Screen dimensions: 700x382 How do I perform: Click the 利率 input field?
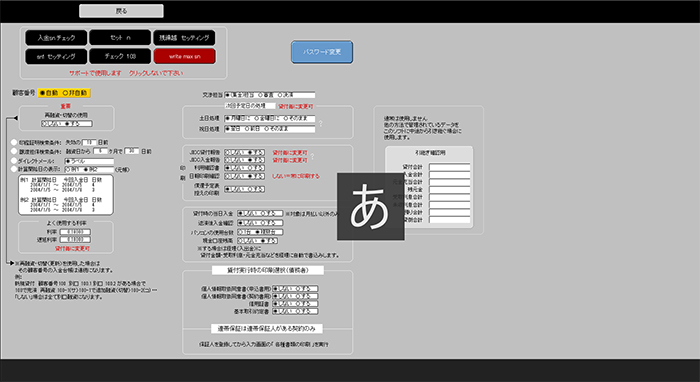(x=75, y=232)
